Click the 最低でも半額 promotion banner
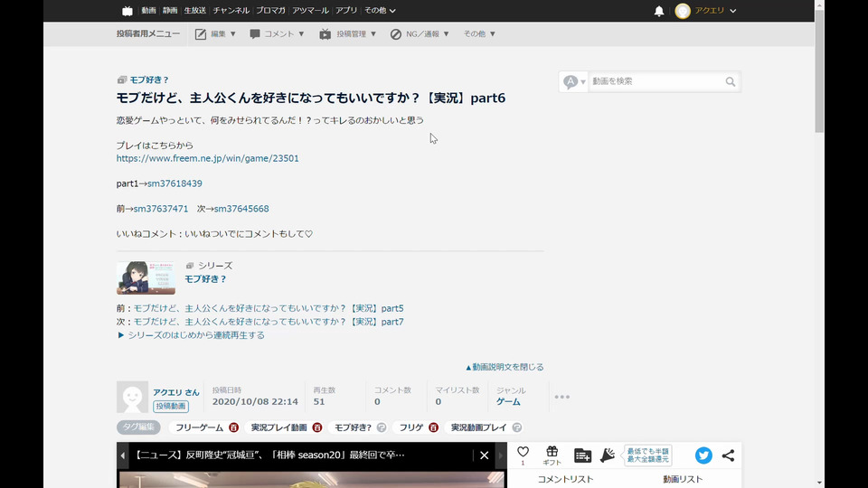Image resolution: width=868 pixels, height=488 pixels. pos(647,455)
